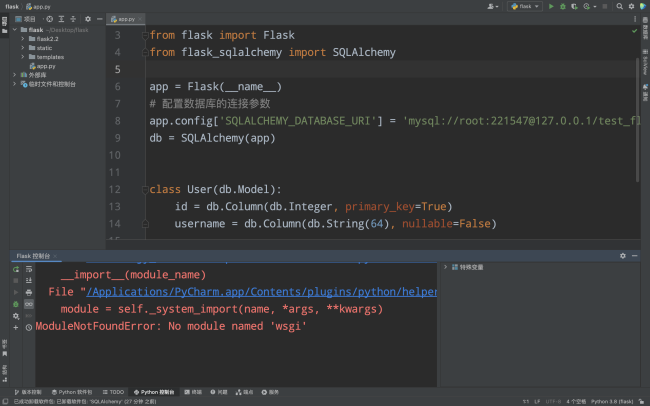Click the profiler run icon in top toolbar
The image size is (650, 406).
[x=586, y=6]
